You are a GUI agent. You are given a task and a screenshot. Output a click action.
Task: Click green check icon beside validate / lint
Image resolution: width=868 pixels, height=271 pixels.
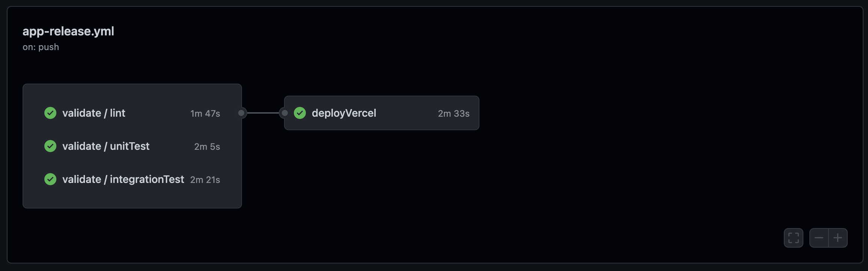(50, 113)
